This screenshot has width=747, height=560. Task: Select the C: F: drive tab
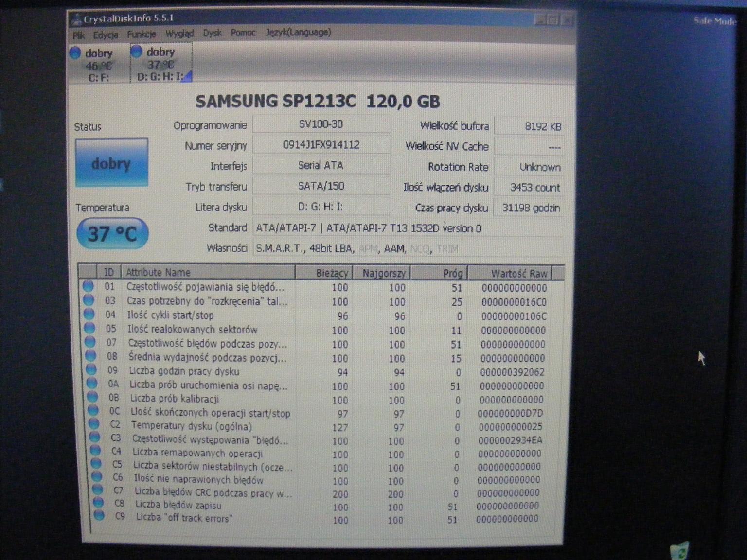click(x=97, y=62)
